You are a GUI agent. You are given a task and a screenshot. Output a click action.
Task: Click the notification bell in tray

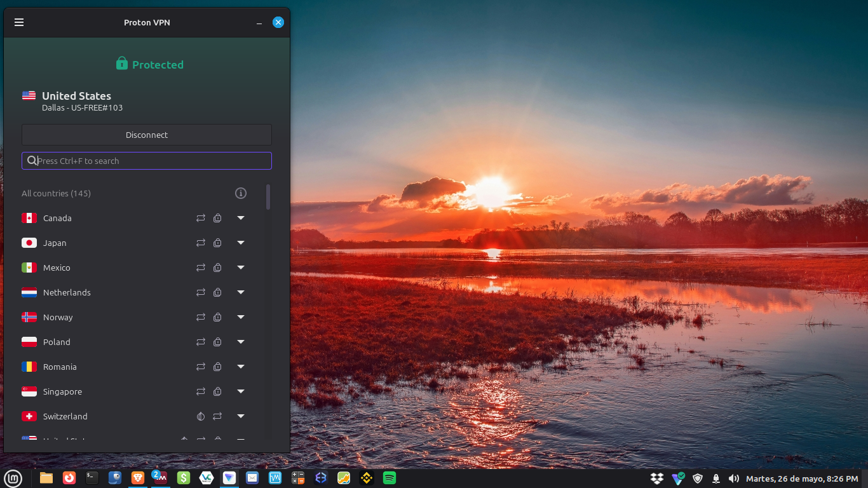click(x=716, y=478)
